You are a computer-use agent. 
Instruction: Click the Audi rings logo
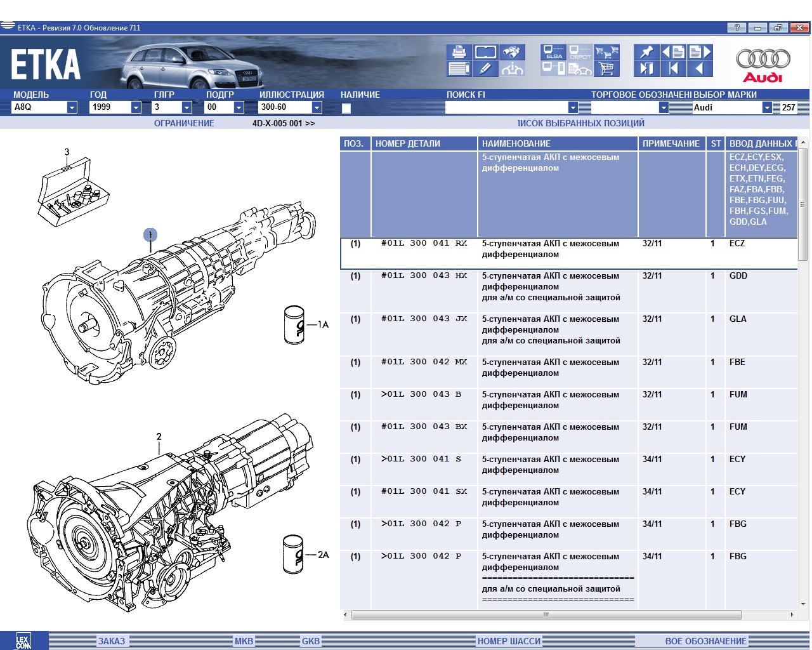point(763,65)
